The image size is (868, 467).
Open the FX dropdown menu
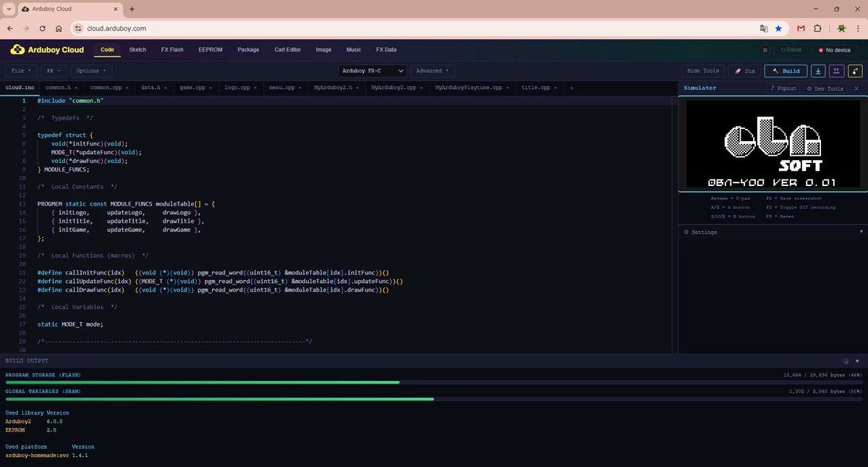point(54,71)
